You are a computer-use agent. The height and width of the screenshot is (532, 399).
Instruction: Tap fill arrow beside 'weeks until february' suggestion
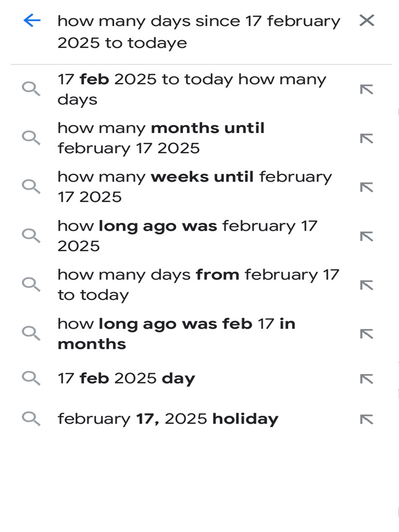(x=367, y=187)
